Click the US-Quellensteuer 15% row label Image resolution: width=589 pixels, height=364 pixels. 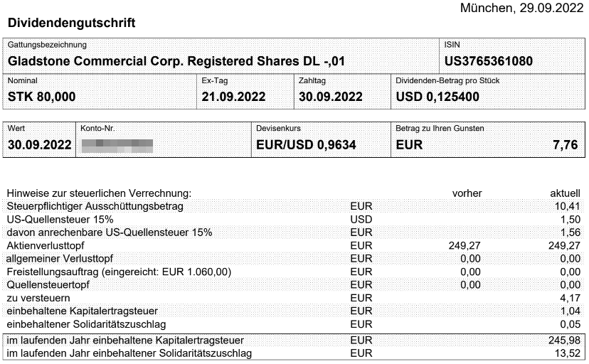coord(60,219)
